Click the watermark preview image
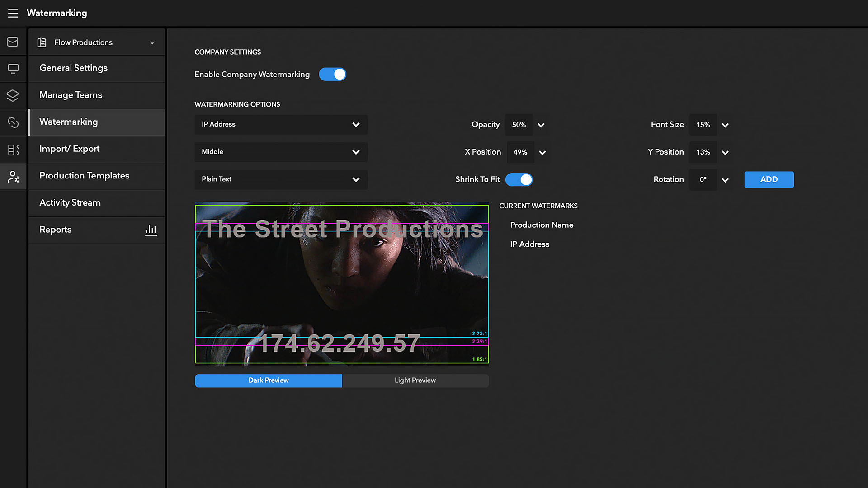The height and width of the screenshot is (488, 868). 342,284
